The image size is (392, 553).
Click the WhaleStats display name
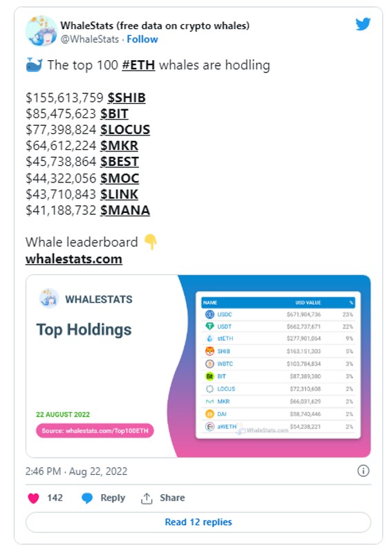[155, 26]
